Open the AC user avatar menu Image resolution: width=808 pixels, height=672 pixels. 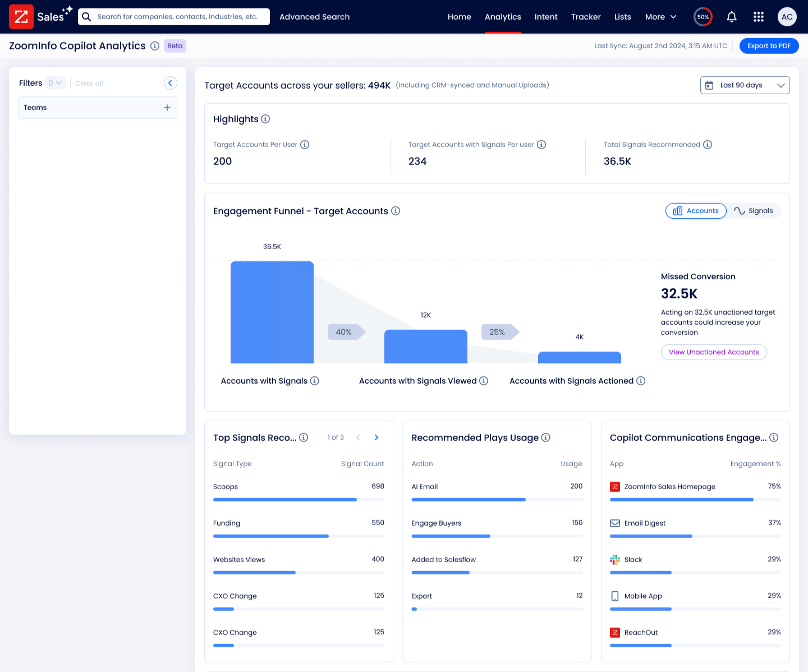[787, 17]
